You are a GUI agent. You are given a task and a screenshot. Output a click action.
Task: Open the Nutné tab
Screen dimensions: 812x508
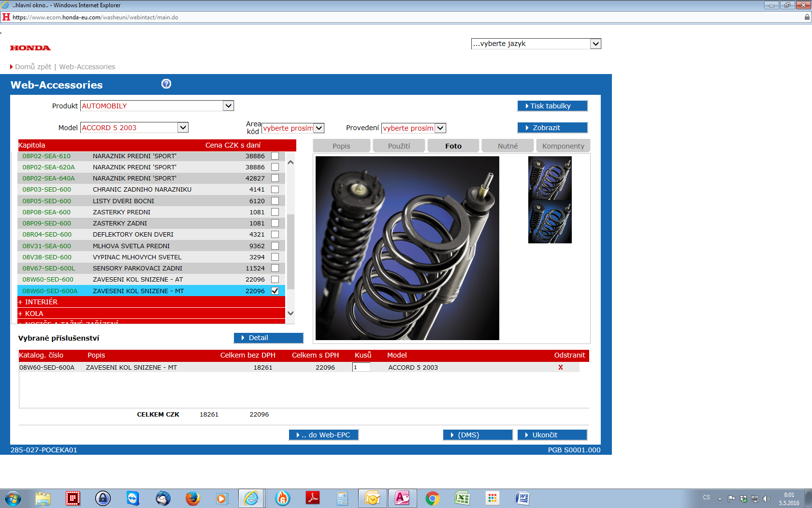coord(508,146)
